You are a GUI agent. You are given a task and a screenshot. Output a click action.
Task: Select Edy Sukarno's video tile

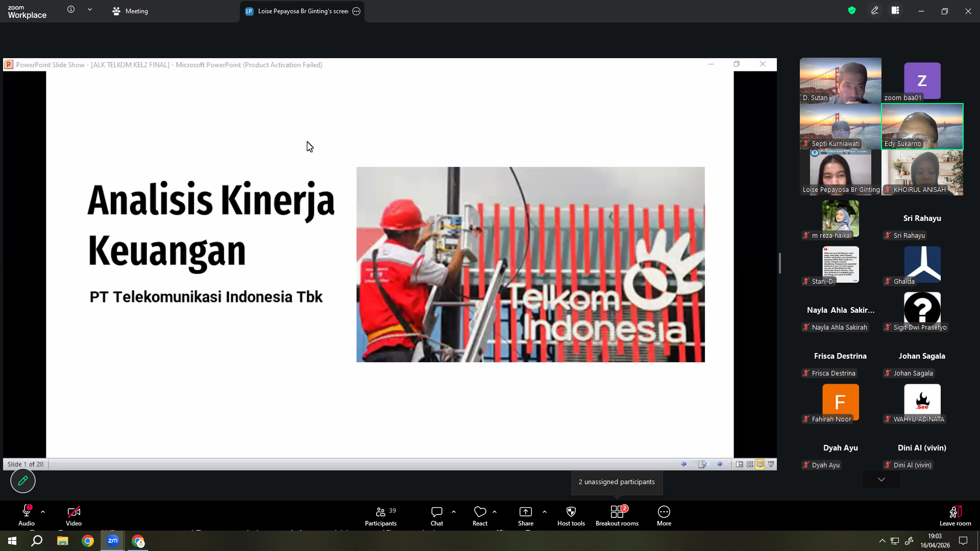pos(922,127)
